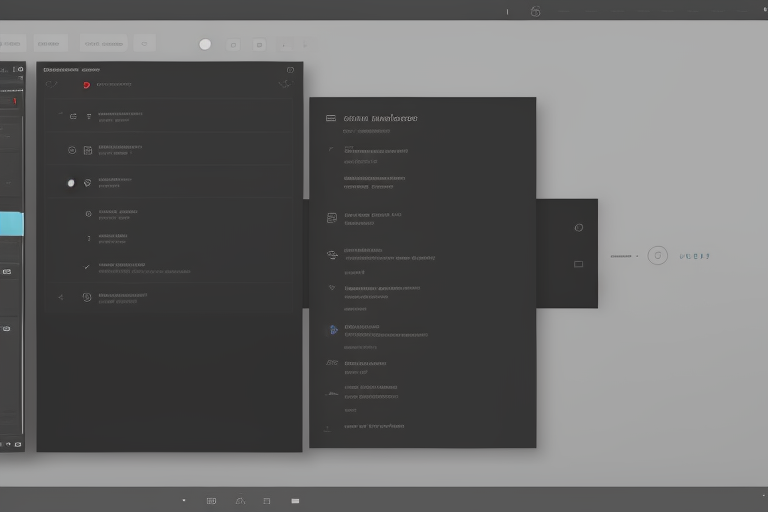Click the red icon atop the left dark panel
This screenshot has width=768, height=512.
tap(87, 85)
